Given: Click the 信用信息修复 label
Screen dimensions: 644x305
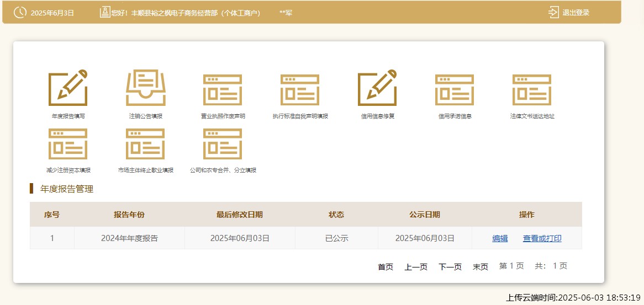Looking at the screenshot, I should (377, 116).
